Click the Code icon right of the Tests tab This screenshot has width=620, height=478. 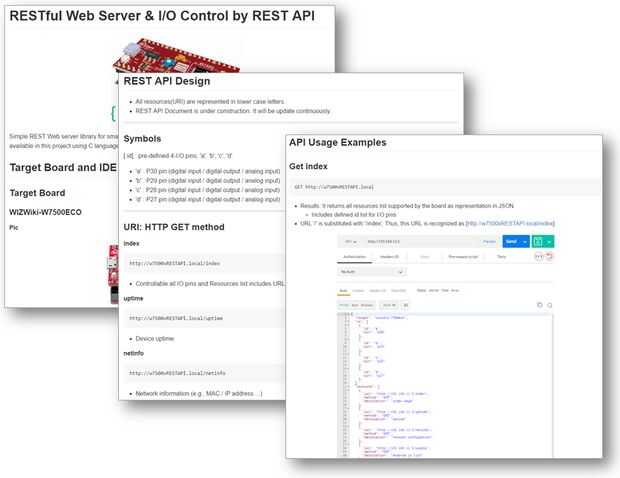click(x=539, y=257)
